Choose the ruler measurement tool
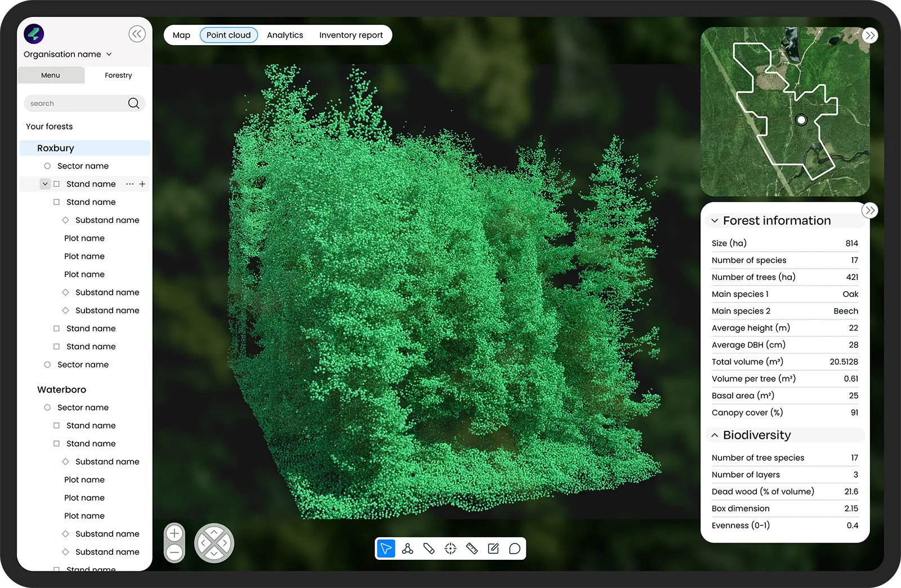 [472, 549]
